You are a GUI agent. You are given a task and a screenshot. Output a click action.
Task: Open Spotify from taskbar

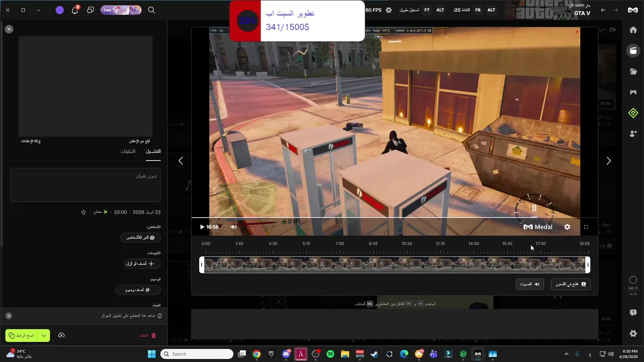click(330, 354)
